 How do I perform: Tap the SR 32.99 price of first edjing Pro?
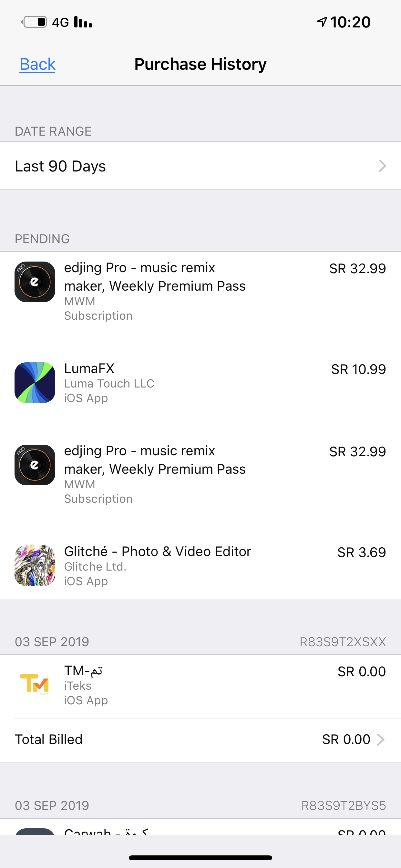tap(357, 269)
